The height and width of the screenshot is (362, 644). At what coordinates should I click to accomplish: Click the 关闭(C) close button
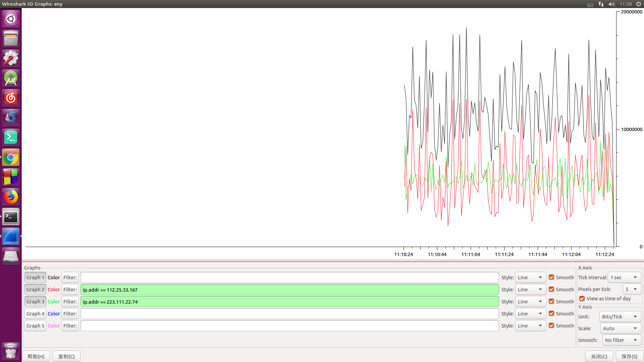click(x=599, y=356)
